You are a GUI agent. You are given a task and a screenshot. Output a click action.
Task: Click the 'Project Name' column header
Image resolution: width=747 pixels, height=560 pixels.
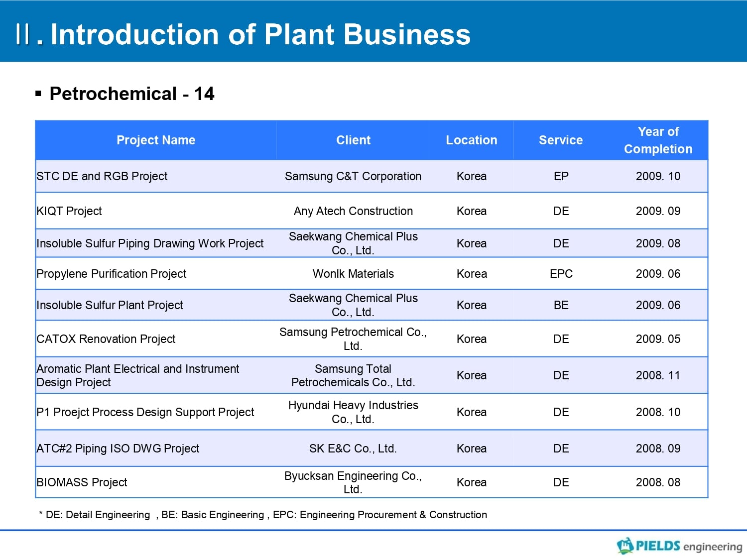(156, 140)
